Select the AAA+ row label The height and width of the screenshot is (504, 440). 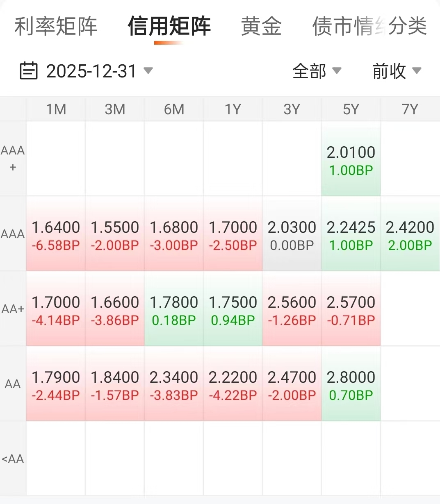pos(13,159)
